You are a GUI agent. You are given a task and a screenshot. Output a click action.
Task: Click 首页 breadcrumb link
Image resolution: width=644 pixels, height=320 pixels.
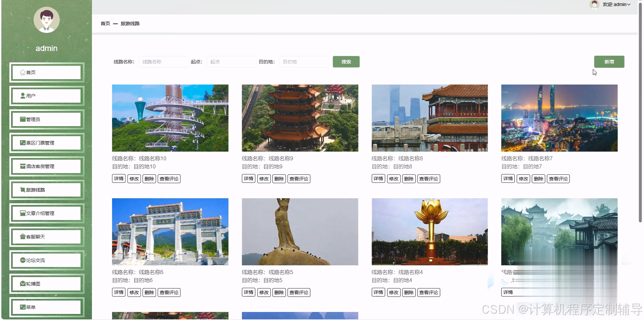[105, 23]
